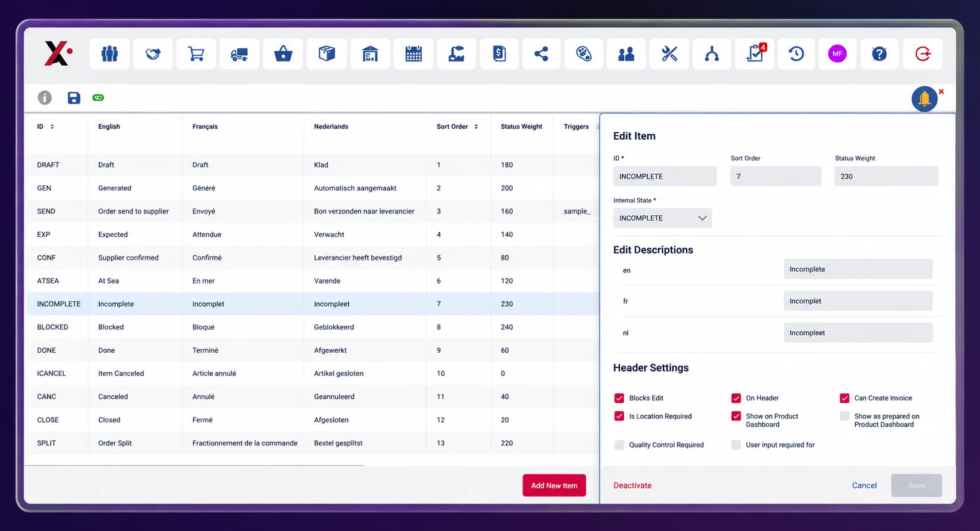Enable the Quality Control Required checkbox
The image size is (980, 531).
click(619, 445)
